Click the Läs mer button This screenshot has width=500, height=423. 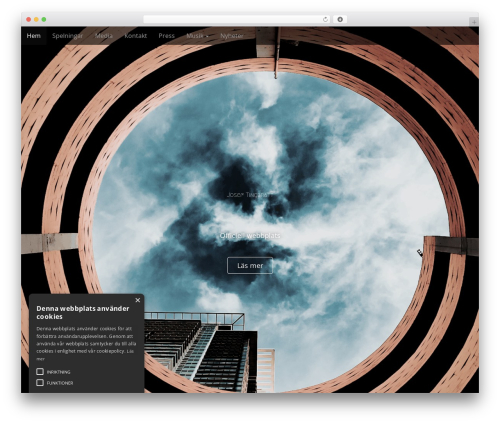[x=250, y=266]
